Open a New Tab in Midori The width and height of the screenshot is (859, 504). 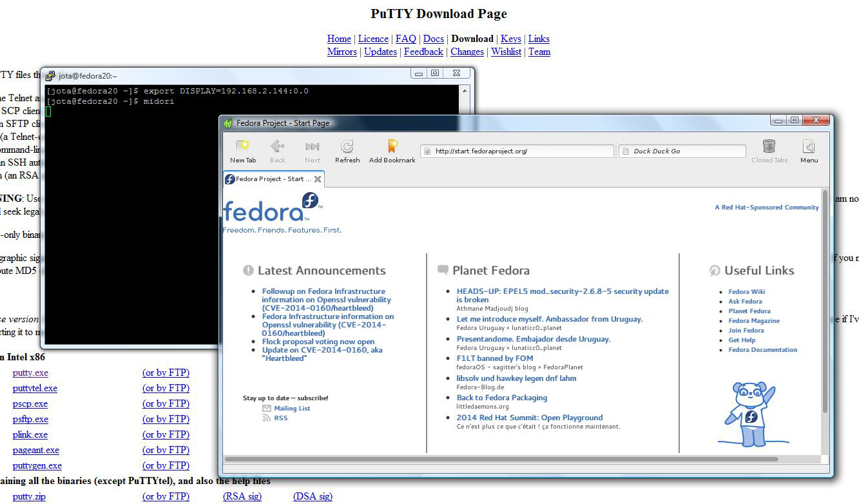pyautogui.click(x=243, y=151)
